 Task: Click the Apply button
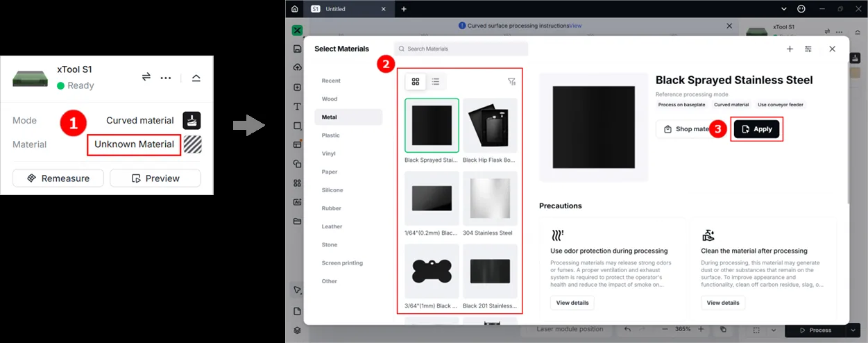757,129
